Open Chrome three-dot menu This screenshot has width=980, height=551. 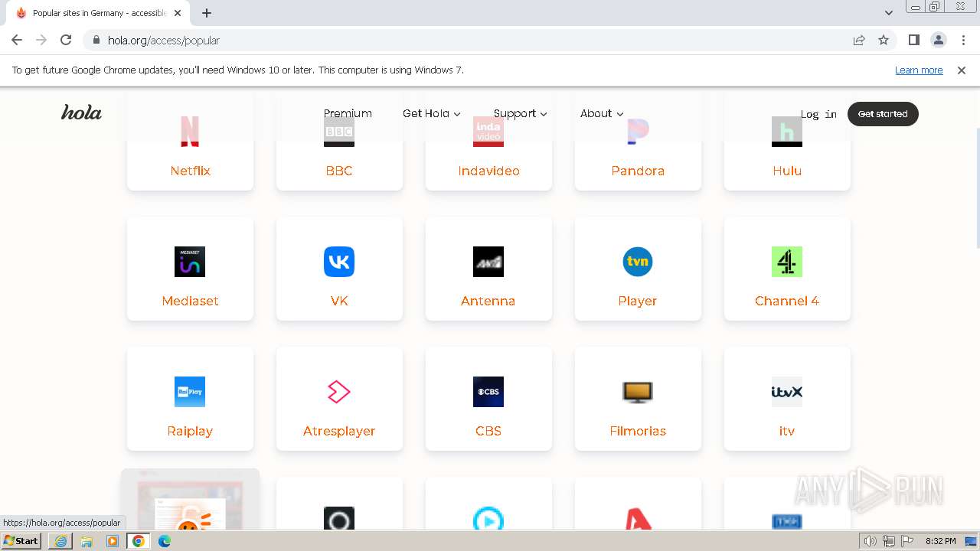(x=963, y=40)
